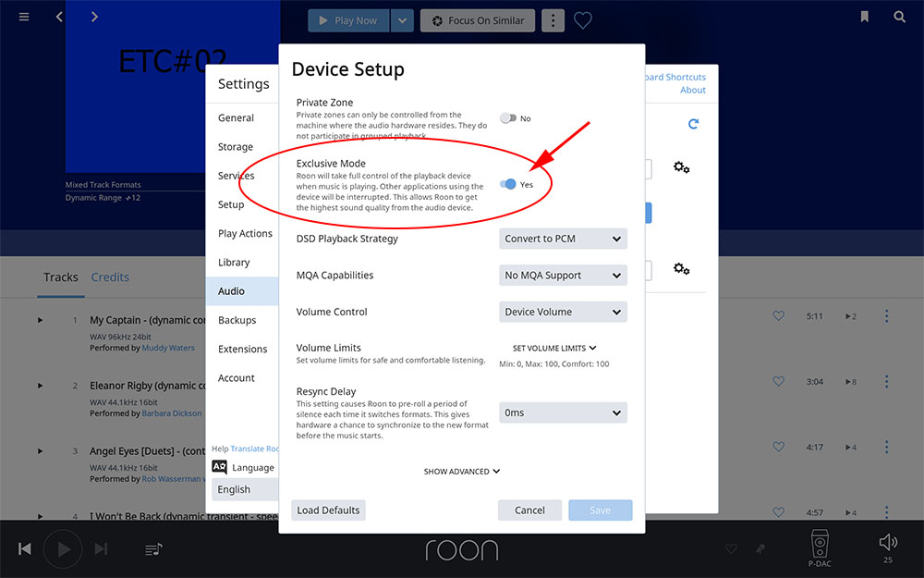Open the hamburger navigation menu
924x578 pixels.
[24, 17]
